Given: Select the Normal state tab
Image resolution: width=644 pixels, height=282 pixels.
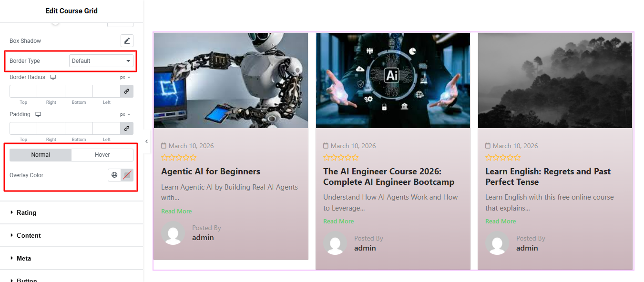Looking at the screenshot, I should tap(41, 155).
